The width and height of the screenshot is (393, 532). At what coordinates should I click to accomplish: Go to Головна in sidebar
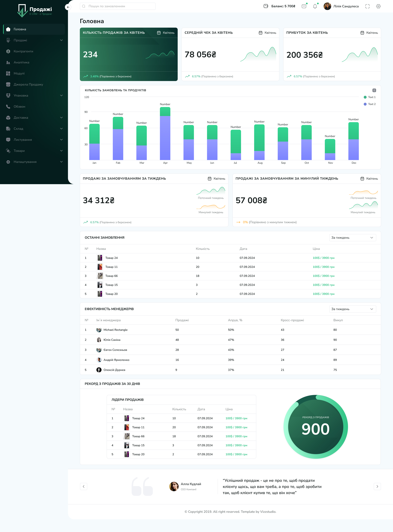pos(34,29)
